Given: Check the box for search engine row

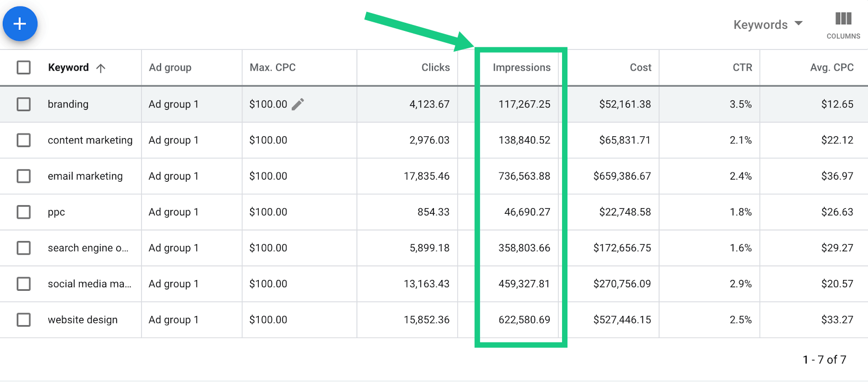Looking at the screenshot, I should pos(24,248).
